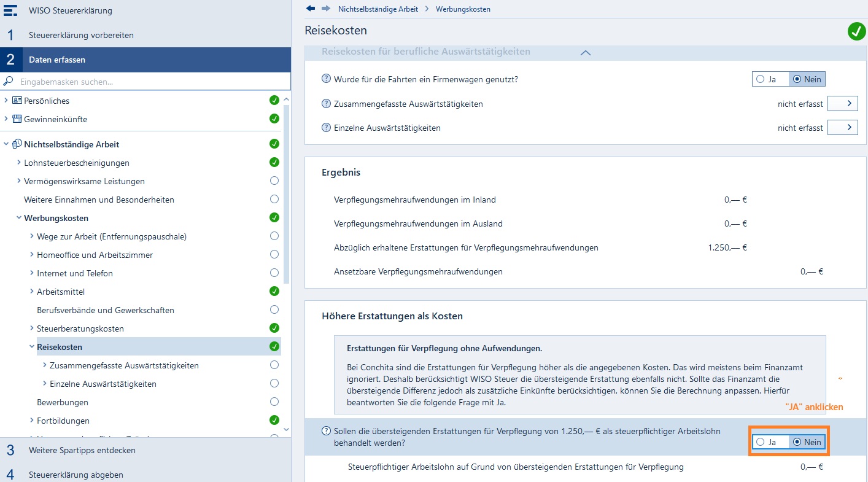Click green status check for Steuerberatungskosten

pos(274,328)
